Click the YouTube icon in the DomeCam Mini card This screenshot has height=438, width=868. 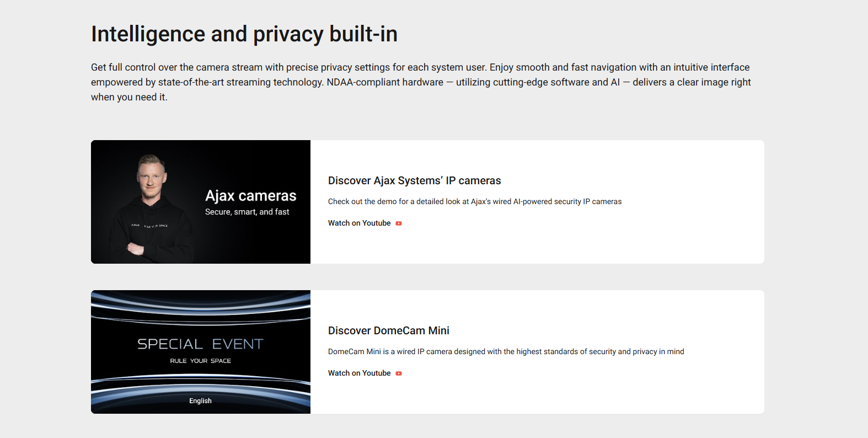[399, 373]
